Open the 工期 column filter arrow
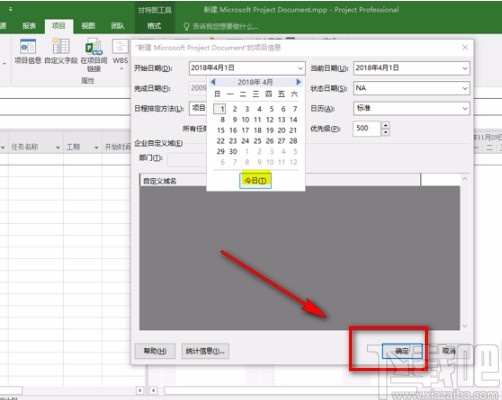 pos(96,147)
